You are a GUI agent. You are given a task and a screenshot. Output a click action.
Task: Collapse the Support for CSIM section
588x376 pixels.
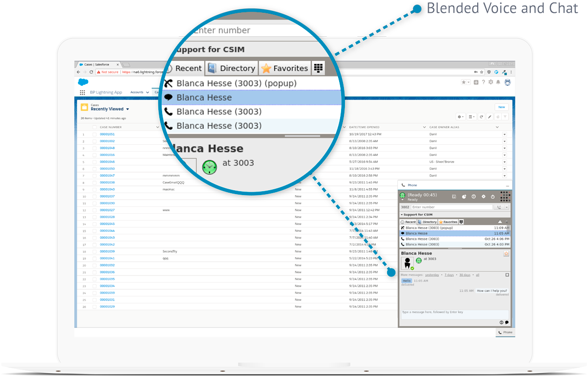pyautogui.click(x=402, y=215)
